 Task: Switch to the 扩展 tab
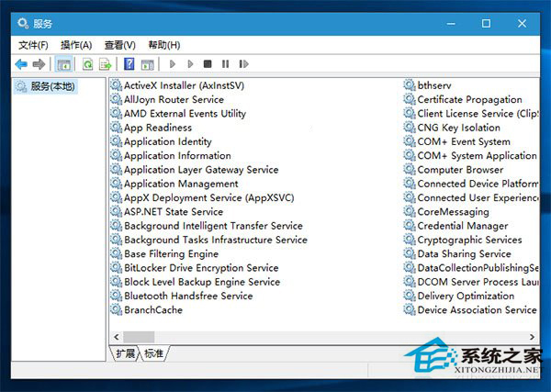pyautogui.click(x=126, y=353)
